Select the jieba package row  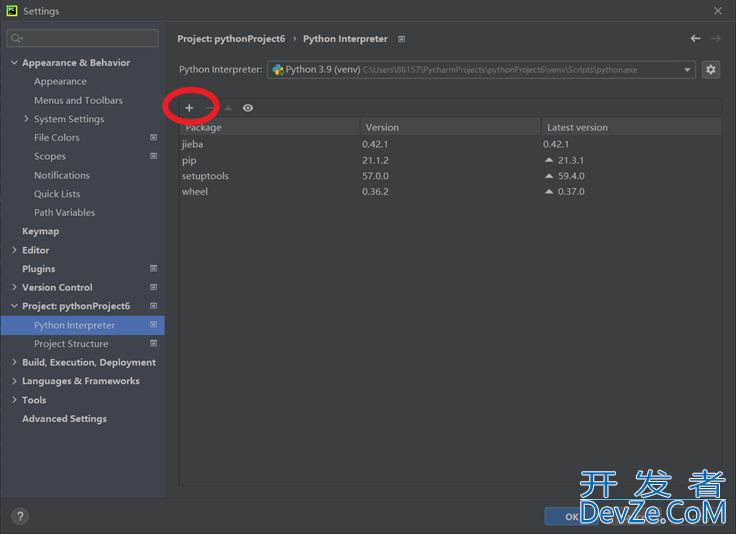(x=451, y=144)
